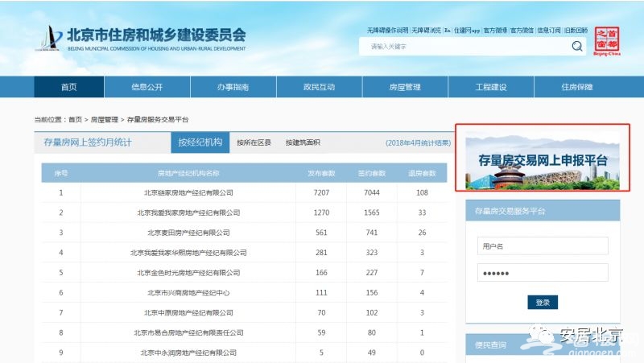Click the search magnifier icon
644x363 pixels.
point(577,46)
